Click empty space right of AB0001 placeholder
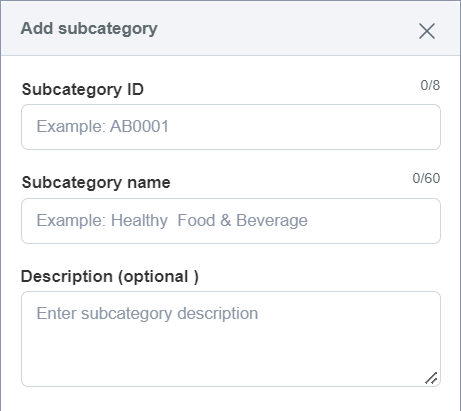Viewport: 461px width, 411px height. [x=303, y=127]
